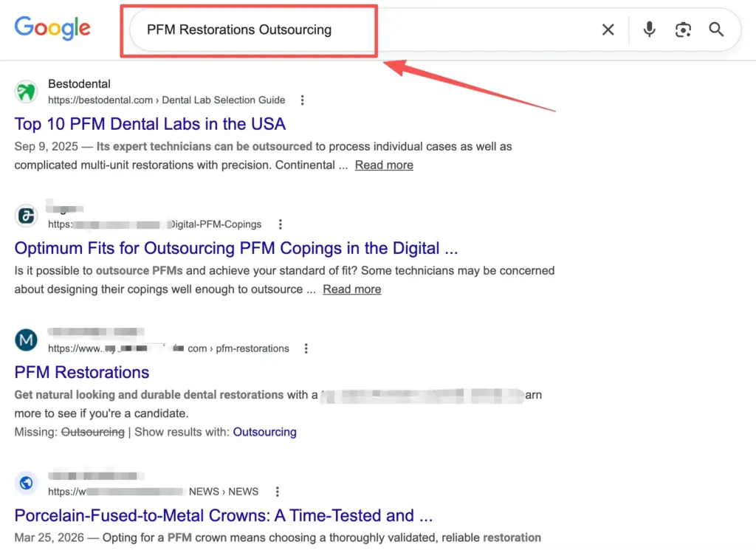756x550 pixels.
Task: Click the bestodental.com Dental Lab Selection Guide URL
Action: coord(166,100)
